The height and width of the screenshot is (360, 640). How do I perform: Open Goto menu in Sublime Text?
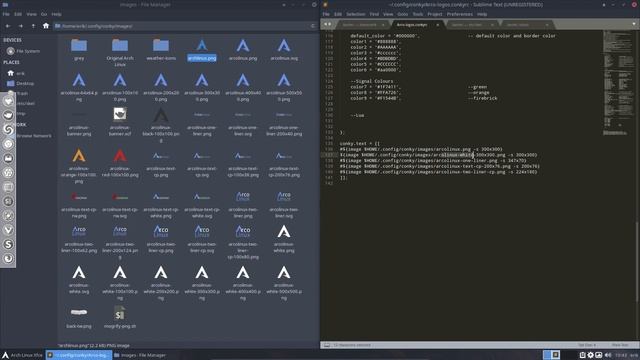402,14
